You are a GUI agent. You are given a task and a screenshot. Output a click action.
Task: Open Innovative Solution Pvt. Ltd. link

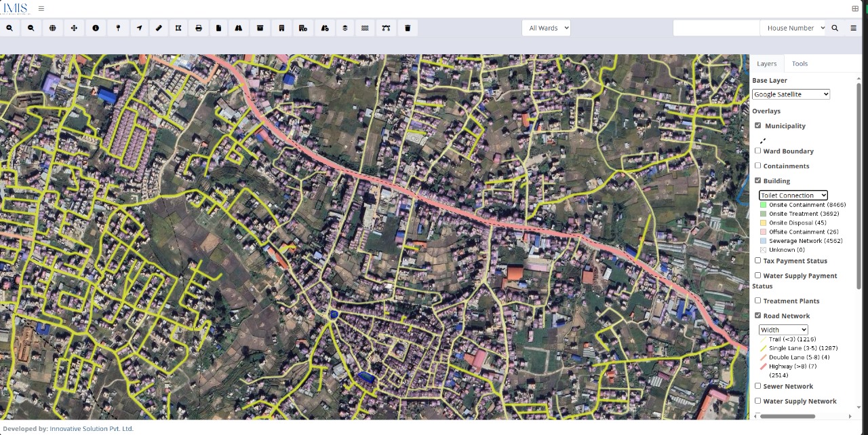pos(92,429)
